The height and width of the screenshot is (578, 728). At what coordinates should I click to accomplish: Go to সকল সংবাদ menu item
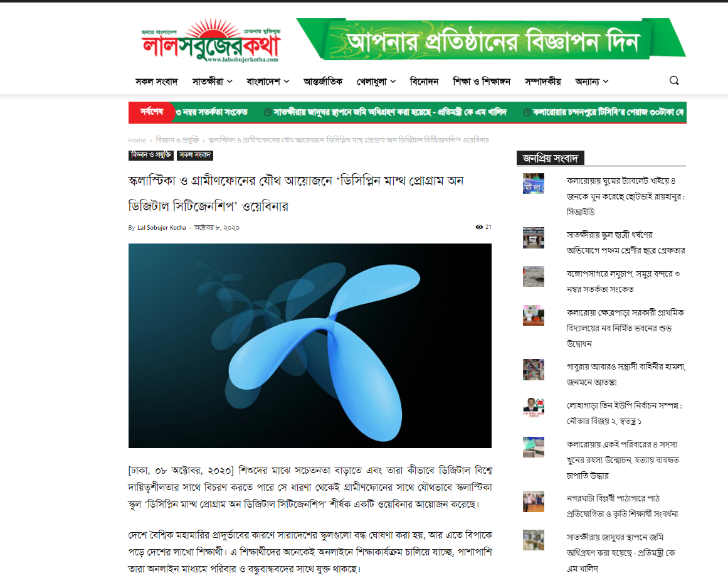click(x=157, y=82)
